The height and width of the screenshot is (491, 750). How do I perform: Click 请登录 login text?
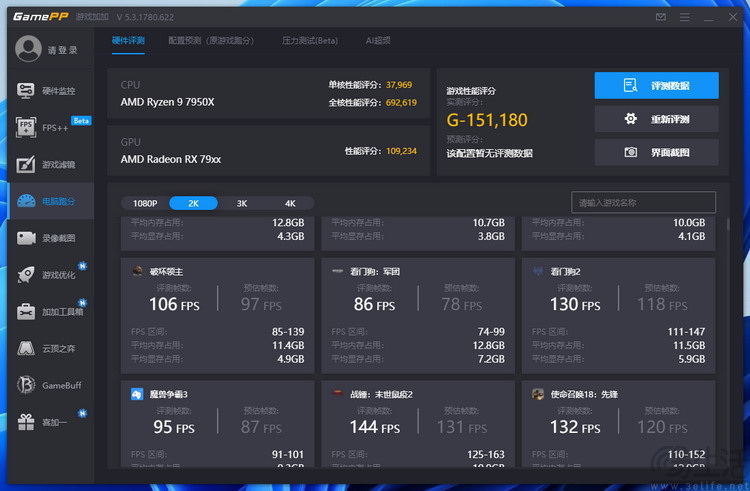tap(62, 50)
